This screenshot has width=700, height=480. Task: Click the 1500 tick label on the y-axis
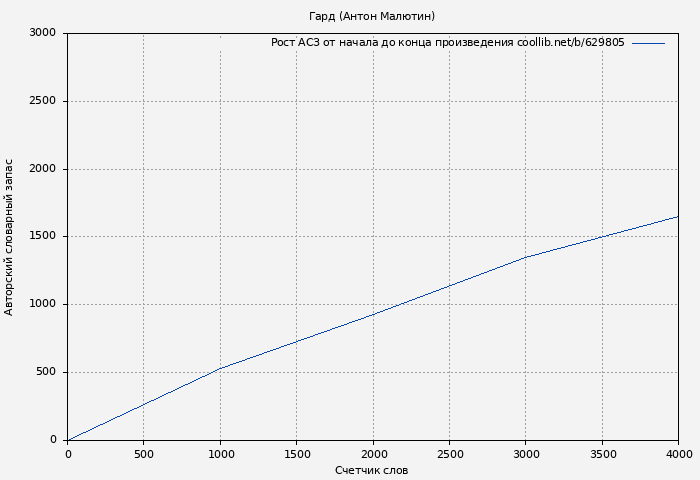(42, 237)
